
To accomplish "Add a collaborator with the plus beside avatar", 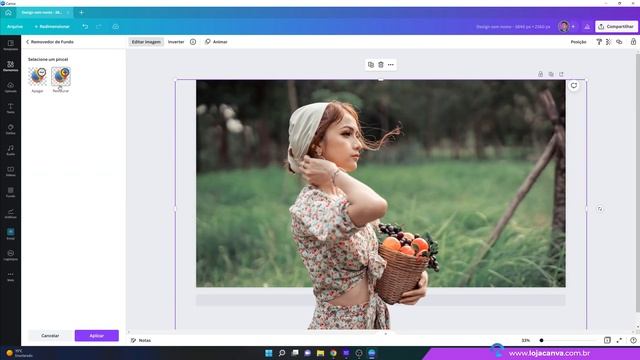I will pos(573,27).
